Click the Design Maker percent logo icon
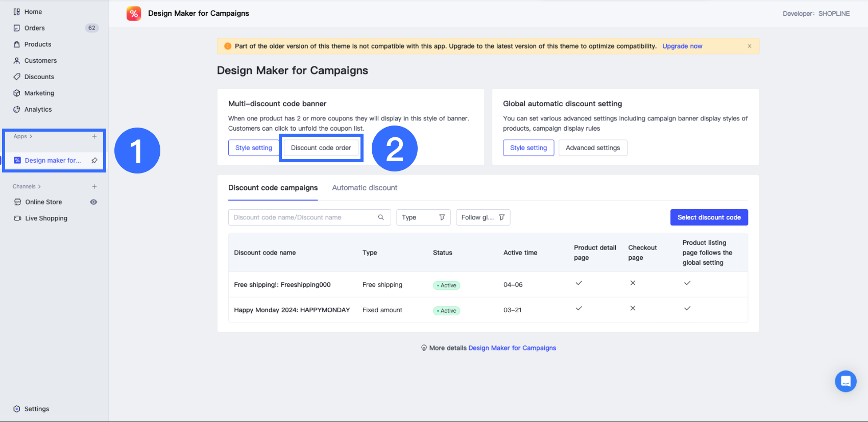868x422 pixels. (x=134, y=14)
